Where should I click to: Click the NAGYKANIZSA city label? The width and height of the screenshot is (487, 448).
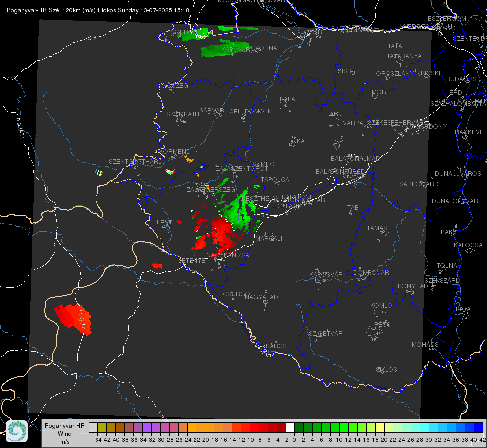coord(228,255)
